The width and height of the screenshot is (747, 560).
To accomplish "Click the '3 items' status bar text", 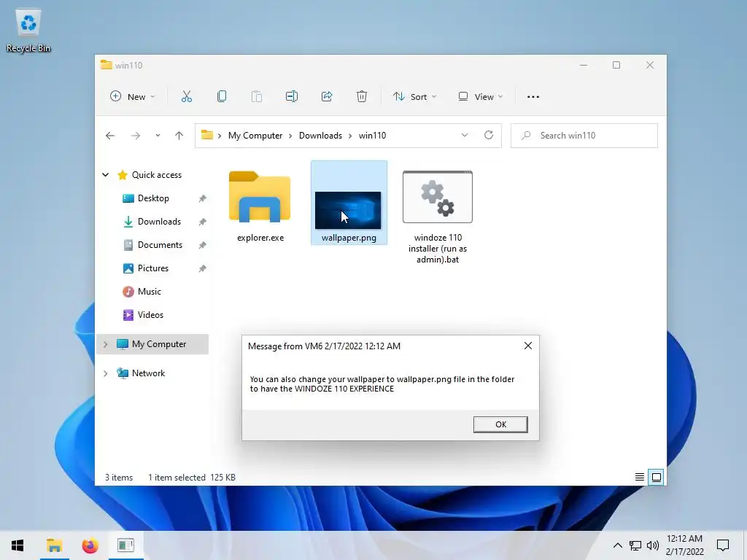I will pos(119,477).
